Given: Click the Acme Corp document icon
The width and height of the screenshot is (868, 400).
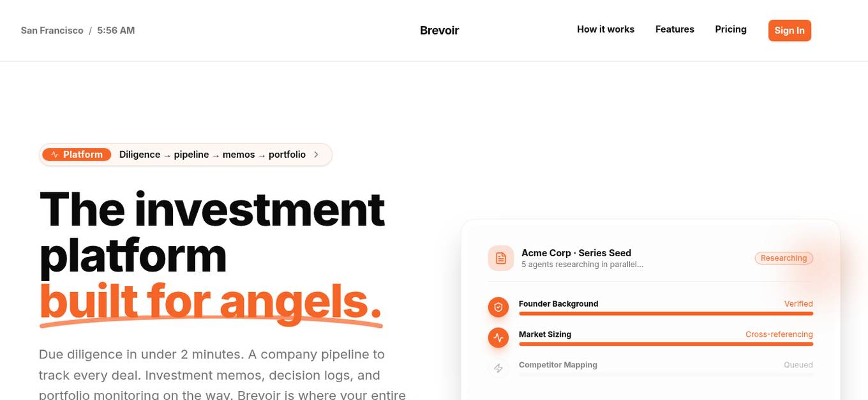Looking at the screenshot, I should [x=500, y=258].
